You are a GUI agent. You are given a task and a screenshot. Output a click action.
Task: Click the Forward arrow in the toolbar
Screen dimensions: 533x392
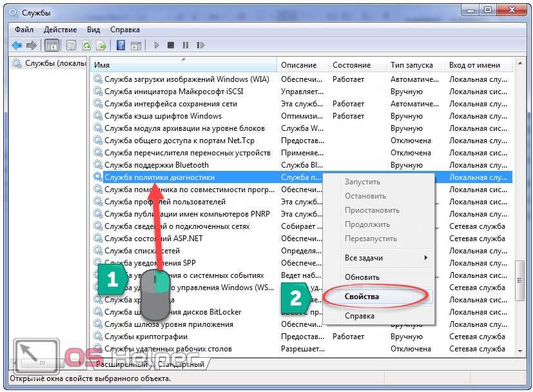[31, 45]
